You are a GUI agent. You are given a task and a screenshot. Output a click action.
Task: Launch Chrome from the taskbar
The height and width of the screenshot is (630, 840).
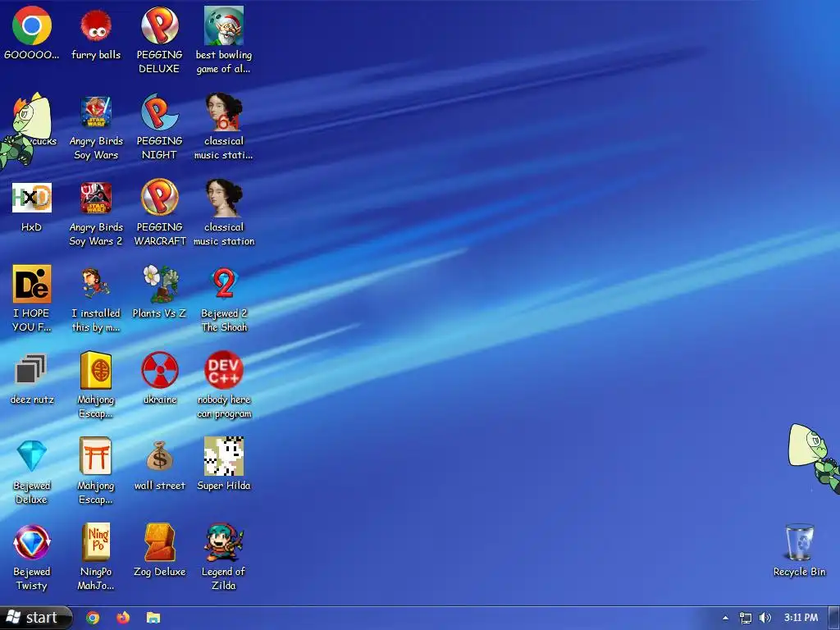pos(93,618)
